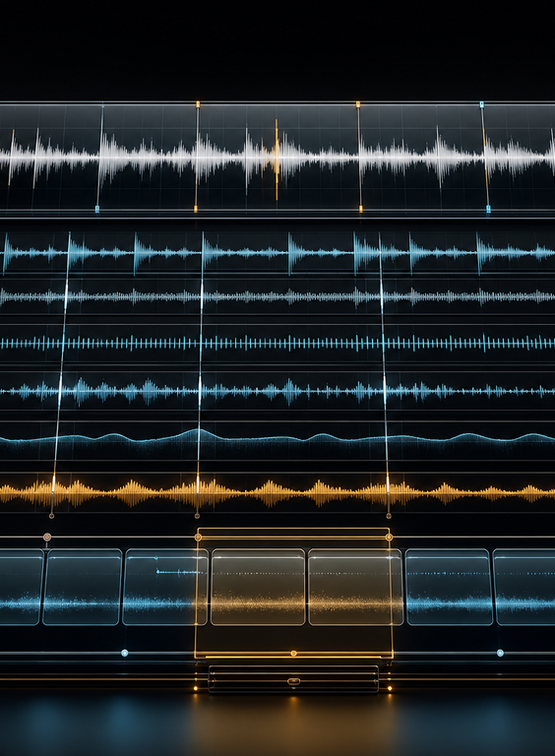Select the second orange highlighted clip

[x=355, y=587]
